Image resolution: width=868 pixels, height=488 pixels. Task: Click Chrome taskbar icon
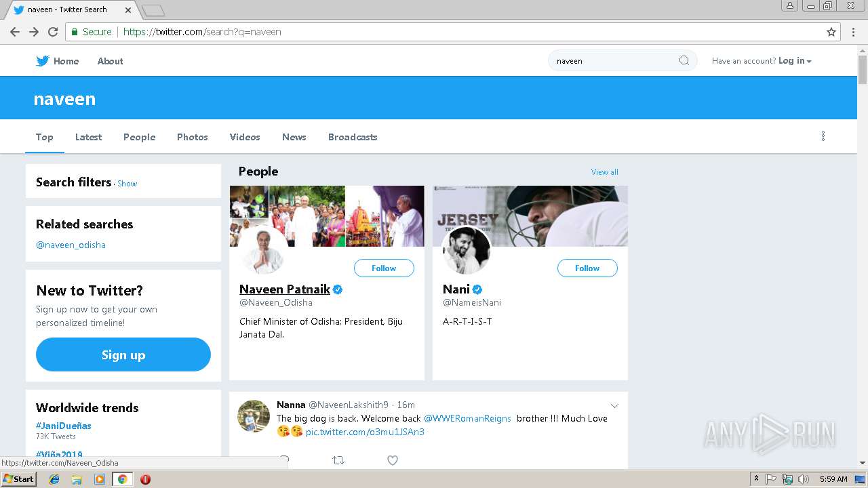(x=122, y=479)
